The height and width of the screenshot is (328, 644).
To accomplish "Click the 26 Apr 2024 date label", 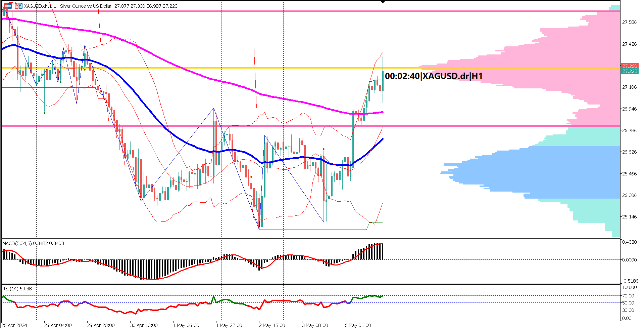I will point(15,325).
